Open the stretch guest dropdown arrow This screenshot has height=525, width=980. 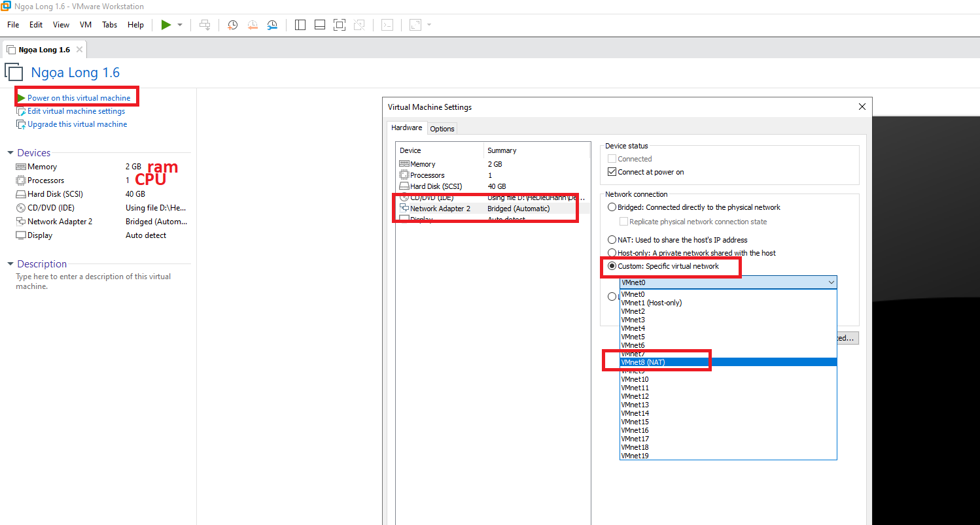tap(429, 25)
